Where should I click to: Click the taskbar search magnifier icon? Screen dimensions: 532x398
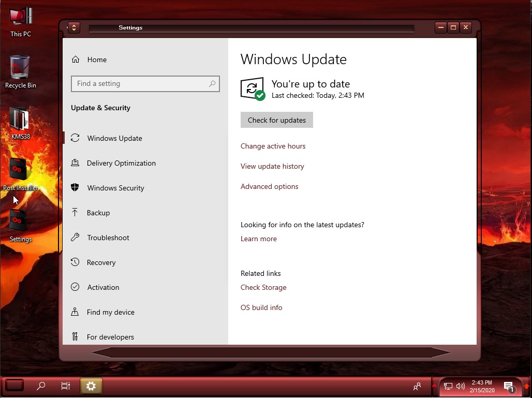tap(41, 386)
